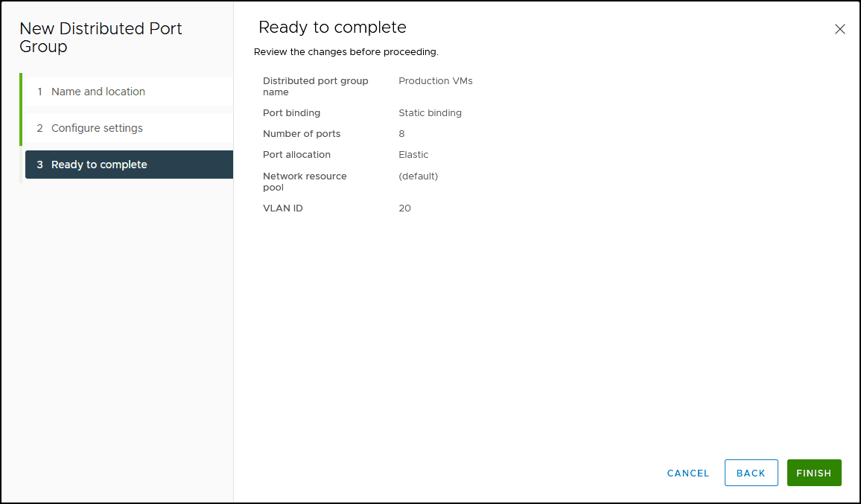Image resolution: width=861 pixels, height=504 pixels.
Task: Click the 'Elastic' port allocation value
Action: click(x=413, y=154)
